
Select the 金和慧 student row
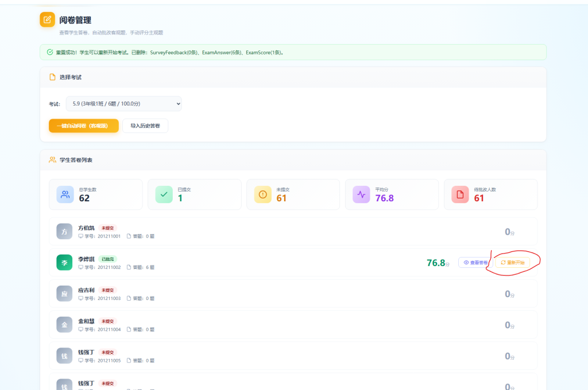(293, 325)
